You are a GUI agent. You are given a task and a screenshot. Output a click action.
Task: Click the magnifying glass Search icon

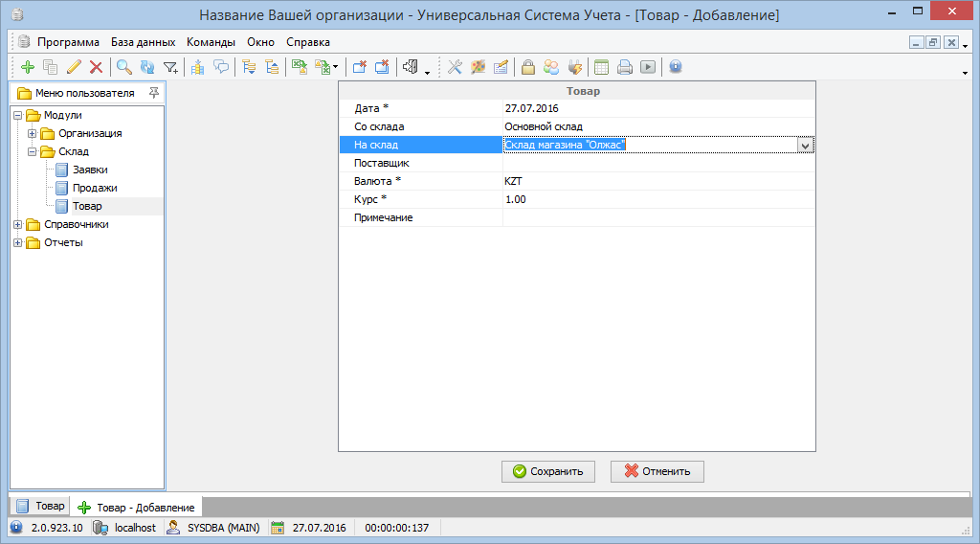click(124, 67)
